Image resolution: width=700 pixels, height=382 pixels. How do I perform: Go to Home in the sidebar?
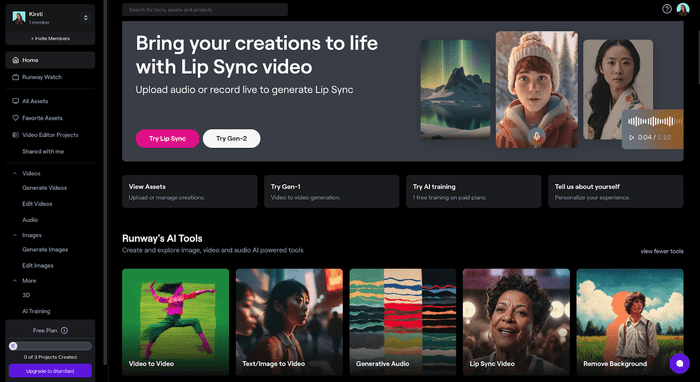pyautogui.click(x=50, y=60)
